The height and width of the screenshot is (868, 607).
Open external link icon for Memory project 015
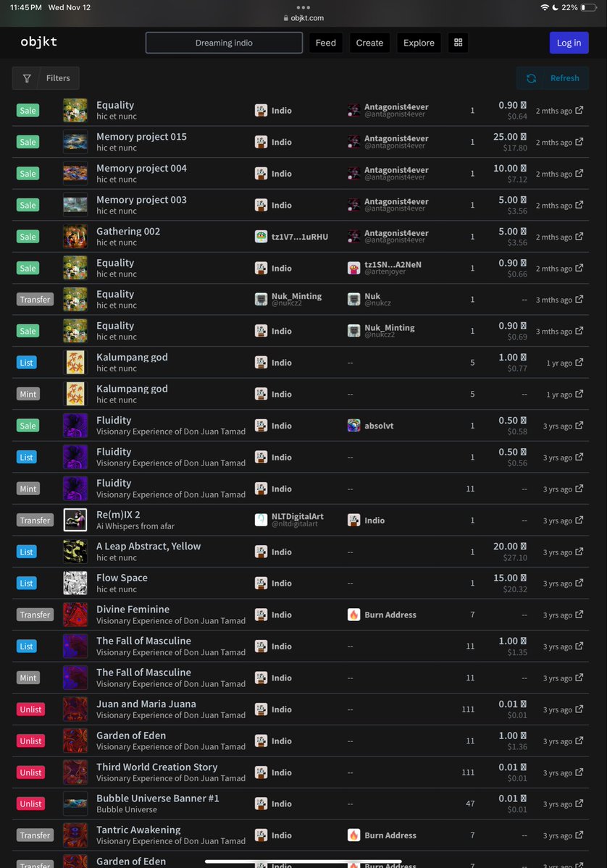click(x=579, y=142)
